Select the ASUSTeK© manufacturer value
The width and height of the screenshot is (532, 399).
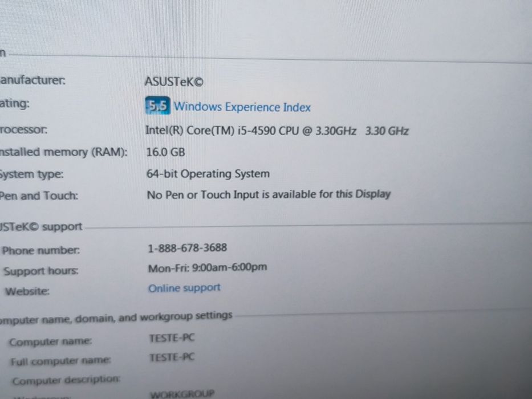(x=174, y=82)
